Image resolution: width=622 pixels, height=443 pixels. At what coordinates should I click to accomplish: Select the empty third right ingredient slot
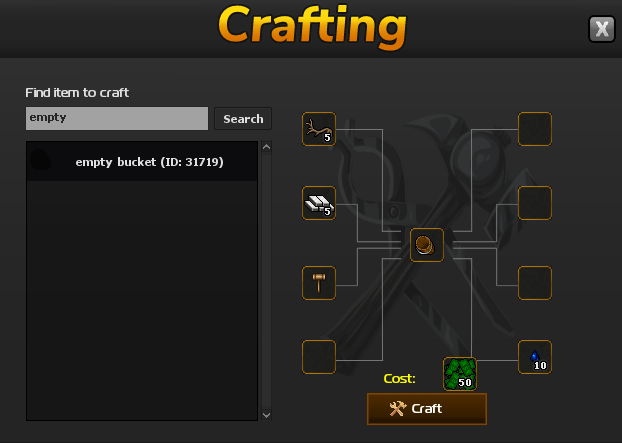click(535, 283)
